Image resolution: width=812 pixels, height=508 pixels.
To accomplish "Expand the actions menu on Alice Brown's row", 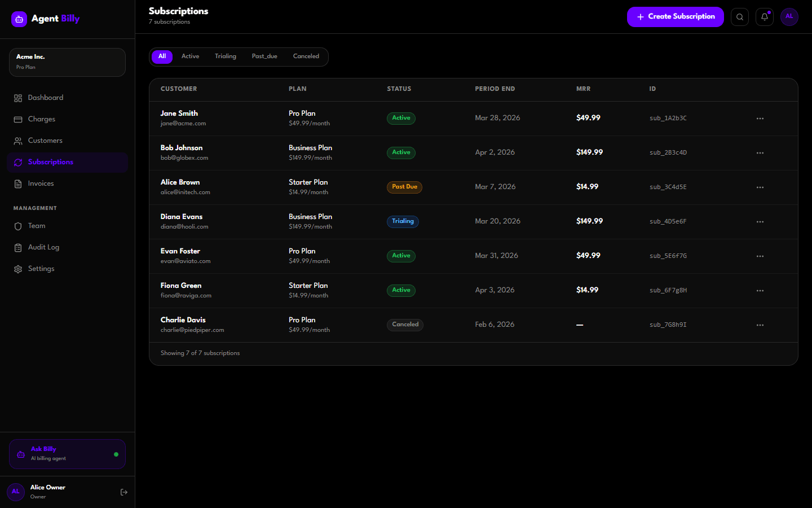I will (760, 187).
